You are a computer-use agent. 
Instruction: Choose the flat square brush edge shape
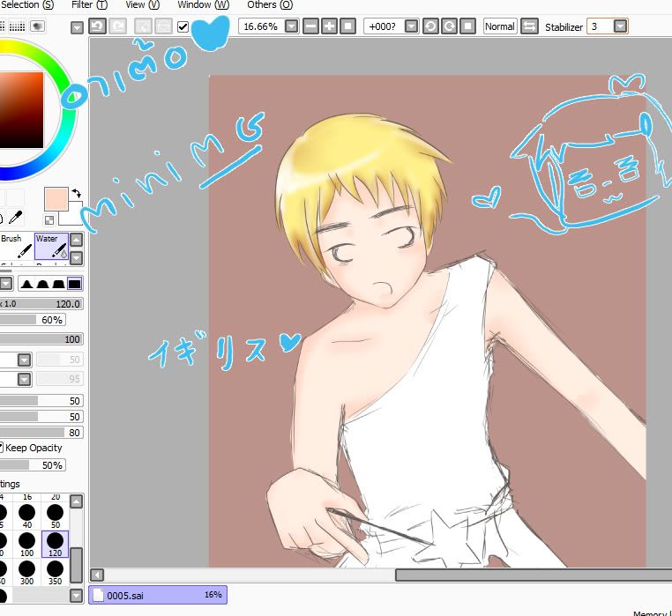click(75, 284)
